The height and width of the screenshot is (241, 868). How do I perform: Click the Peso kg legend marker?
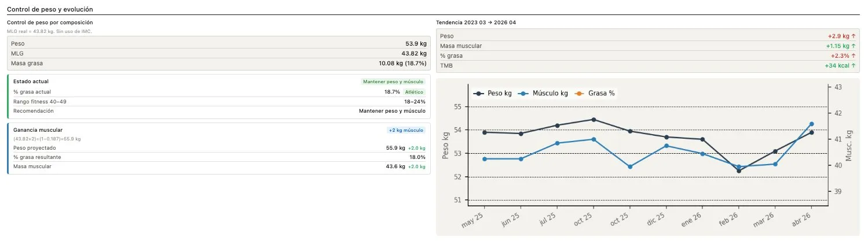(478, 93)
